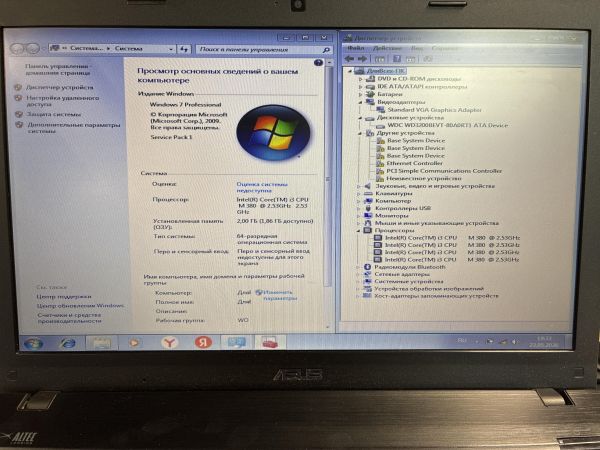
Task: Click the refresh button beside the System breadcrumb
Action: click(x=184, y=49)
